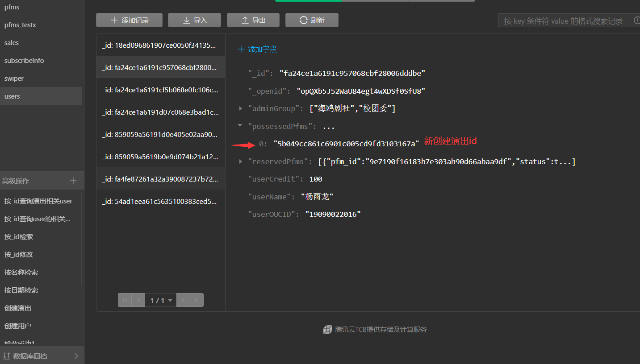
Task: Click the _id value fa24ce1a6191c957068cbf28006dddbe
Action: 352,73
